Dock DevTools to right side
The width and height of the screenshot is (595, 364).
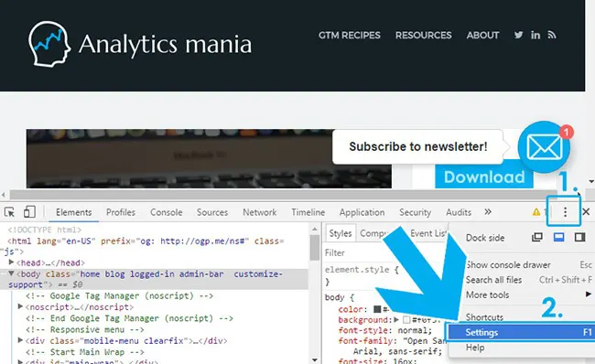[x=579, y=238]
